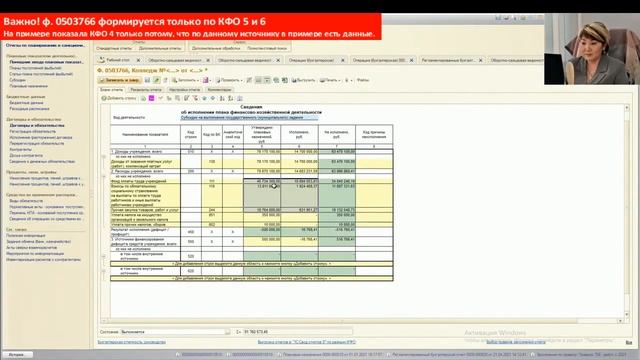Open Полнотекстовый поиск

coord(267,48)
